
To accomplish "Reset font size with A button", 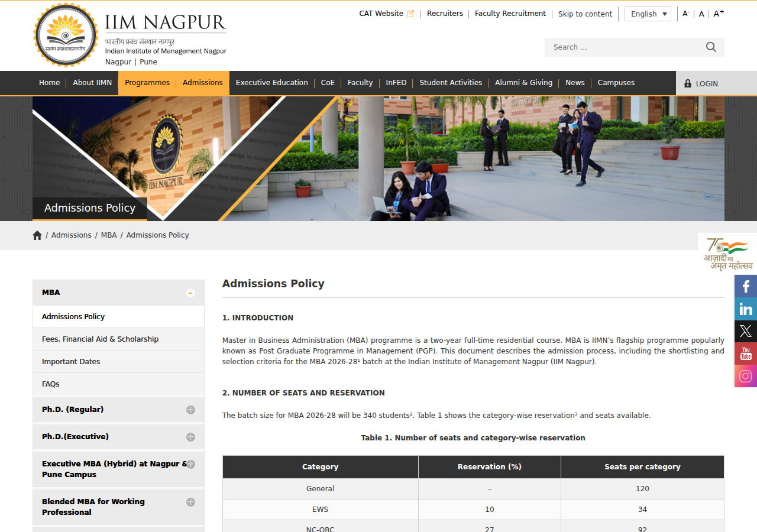I will pyautogui.click(x=701, y=14).
